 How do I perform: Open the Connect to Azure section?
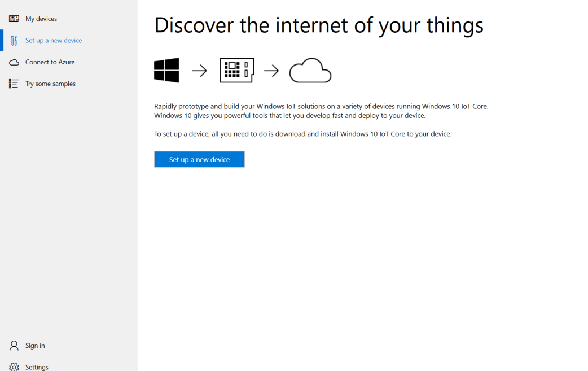(50, 62)
